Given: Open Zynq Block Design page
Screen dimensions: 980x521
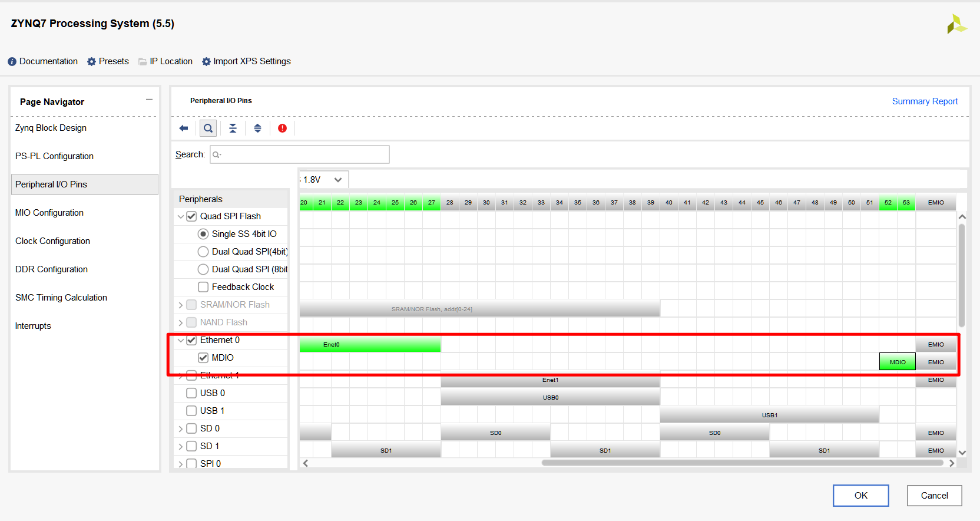Looking at the screenshot, I should click(x=51, y=128).
